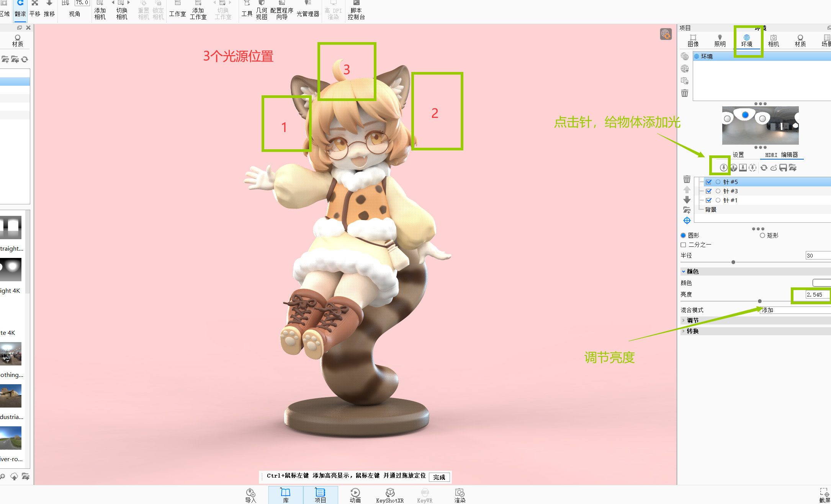Delete selected pin with trash icon
The image size is (831, 504).
pos(687,179)
